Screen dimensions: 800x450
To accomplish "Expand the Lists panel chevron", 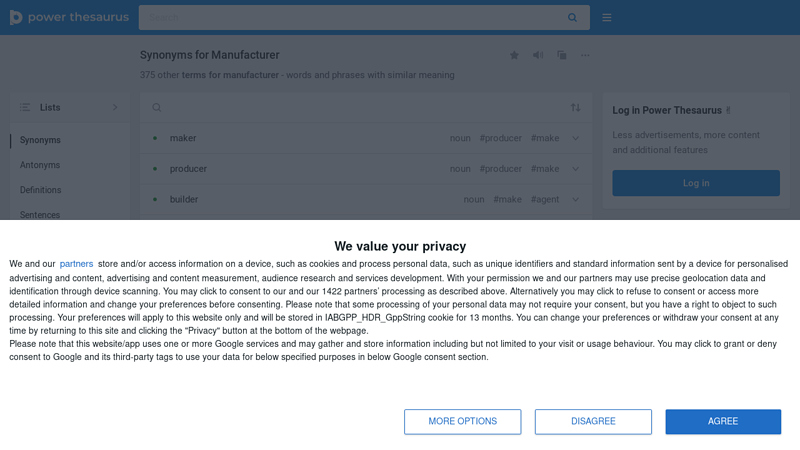I will pyautogui.click(x=115, y=107).
